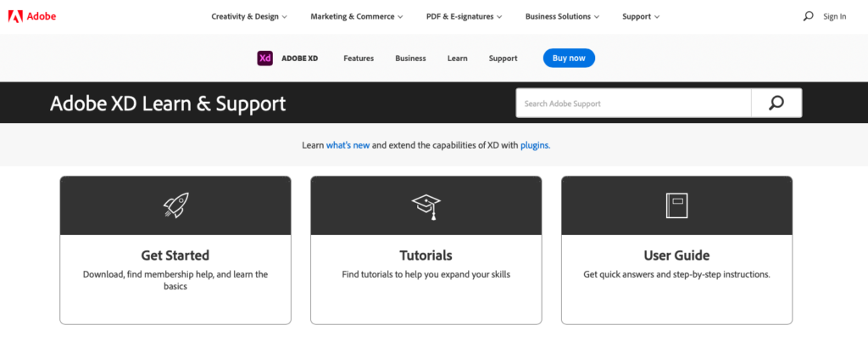Open the top Support dropdown menu
The width and height of the screenshot is (868, 348).
pyautogui.click(x=641, y=17)
